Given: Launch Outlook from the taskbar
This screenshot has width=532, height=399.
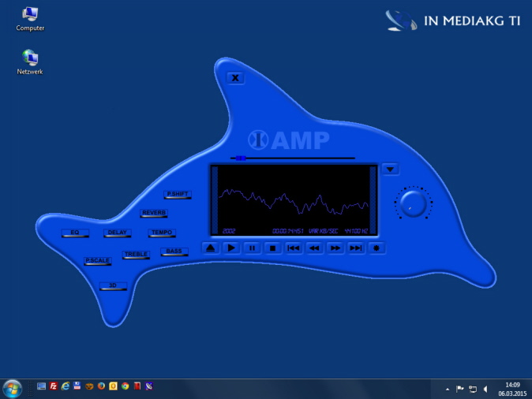Looking at the screenshot, I should coord(113,386).
